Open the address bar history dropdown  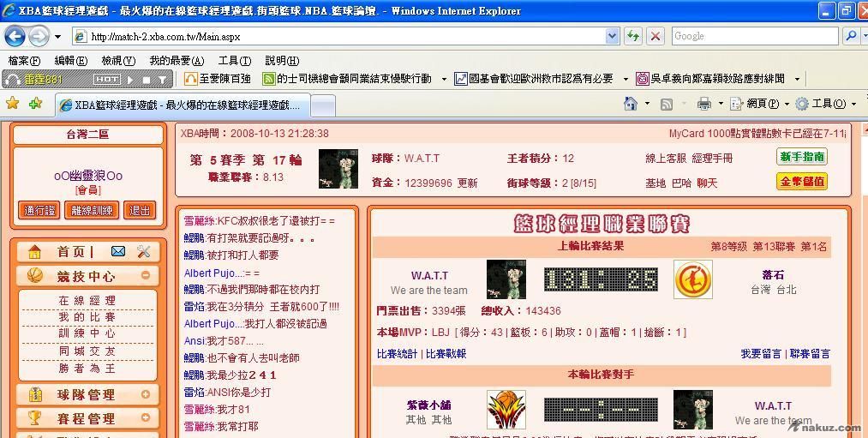(x=613, y=37)
